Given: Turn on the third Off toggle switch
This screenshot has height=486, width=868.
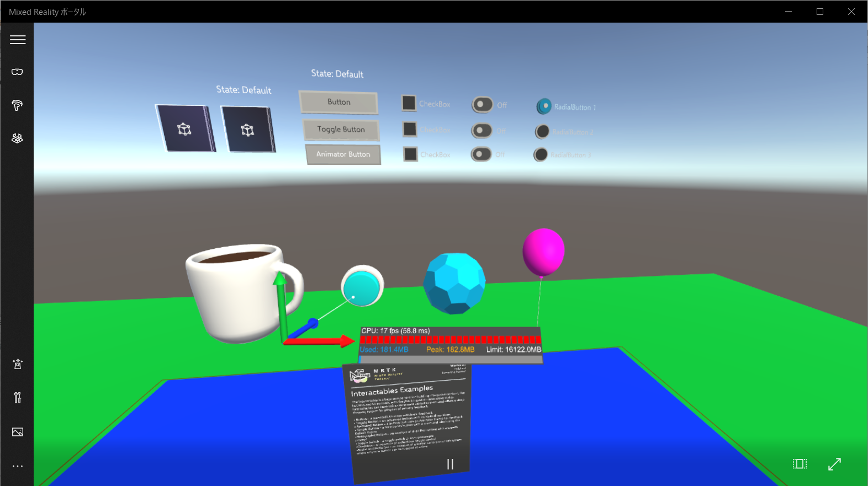Looking at the screenshot, I should (x=481, y=154).
